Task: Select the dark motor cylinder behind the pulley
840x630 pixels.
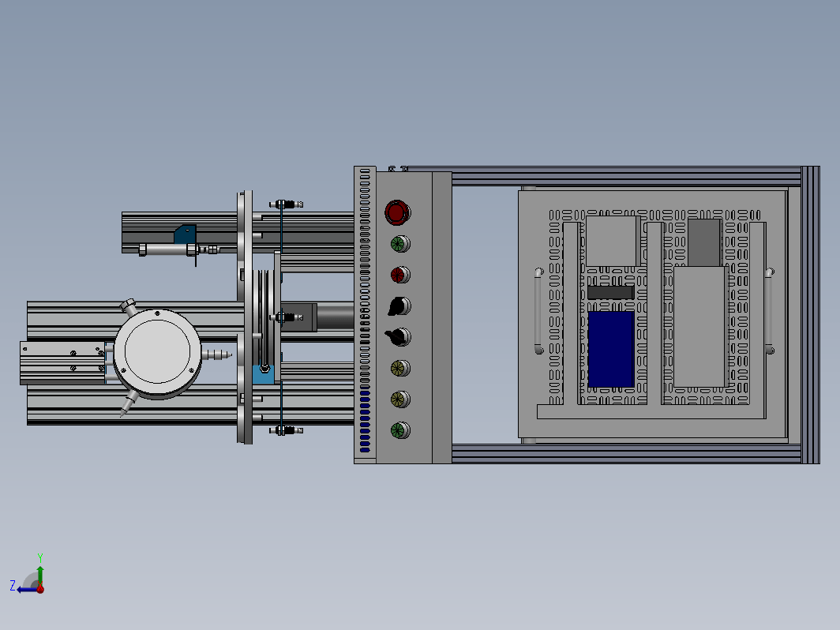Action: (335, 317)
